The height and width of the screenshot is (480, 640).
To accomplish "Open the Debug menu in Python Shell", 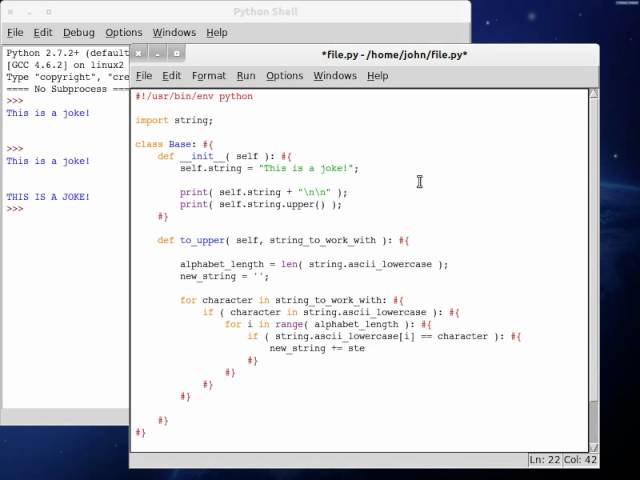I will [79, 32].
